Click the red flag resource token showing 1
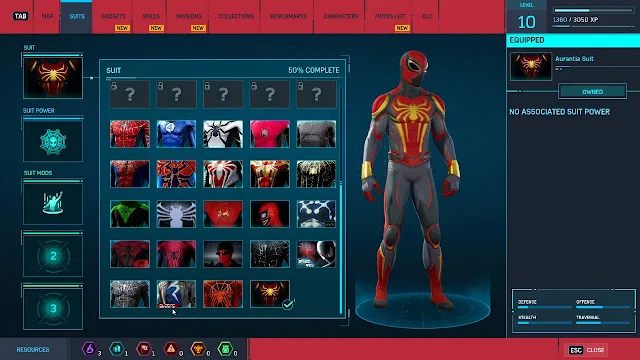 pos(144,349)
